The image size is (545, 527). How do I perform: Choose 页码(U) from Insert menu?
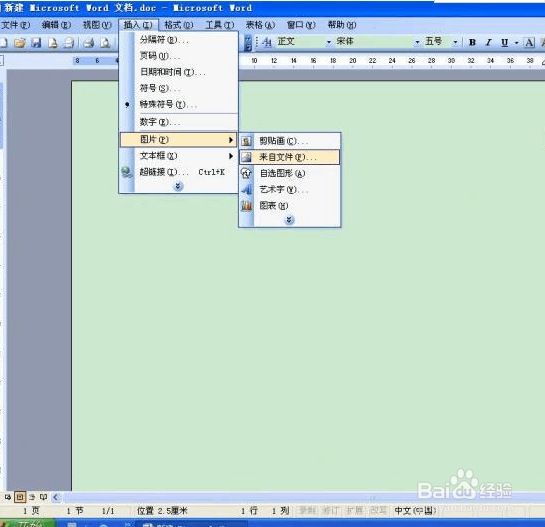pyautogui.click(x=179, y=56)
